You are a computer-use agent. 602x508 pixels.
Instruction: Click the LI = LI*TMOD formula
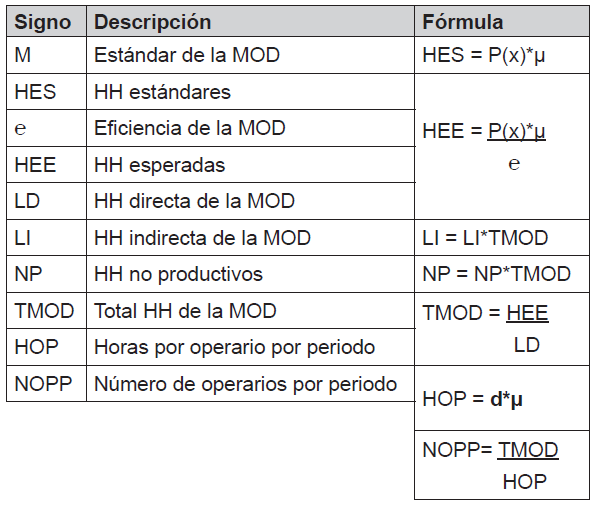tap(485, 238)
